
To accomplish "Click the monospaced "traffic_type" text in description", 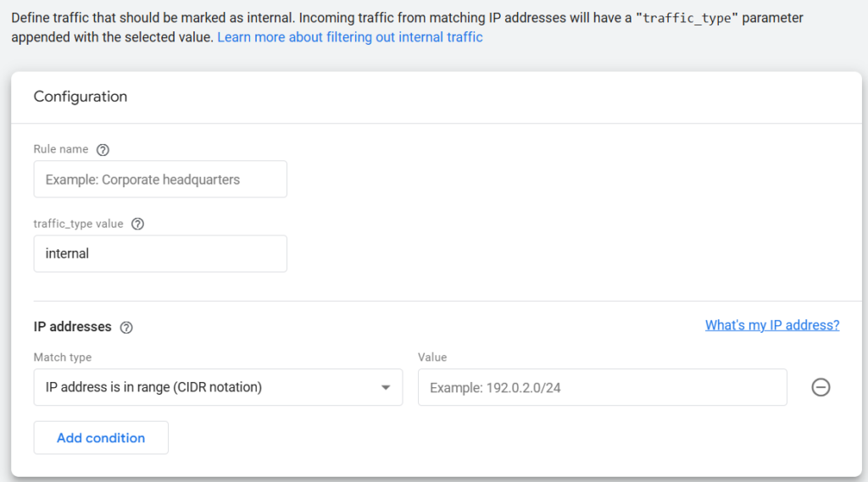I will (x=687, y=19).
